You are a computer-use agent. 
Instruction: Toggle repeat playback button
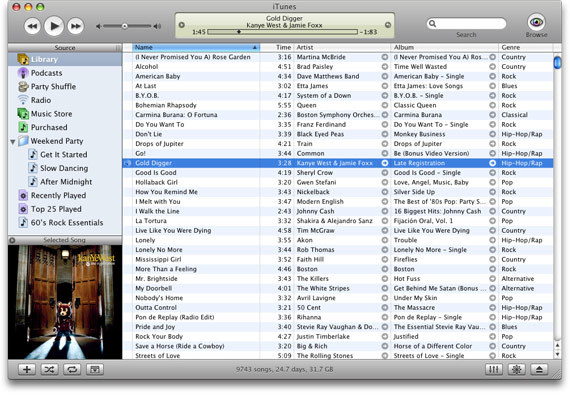(x=72, y=370)
